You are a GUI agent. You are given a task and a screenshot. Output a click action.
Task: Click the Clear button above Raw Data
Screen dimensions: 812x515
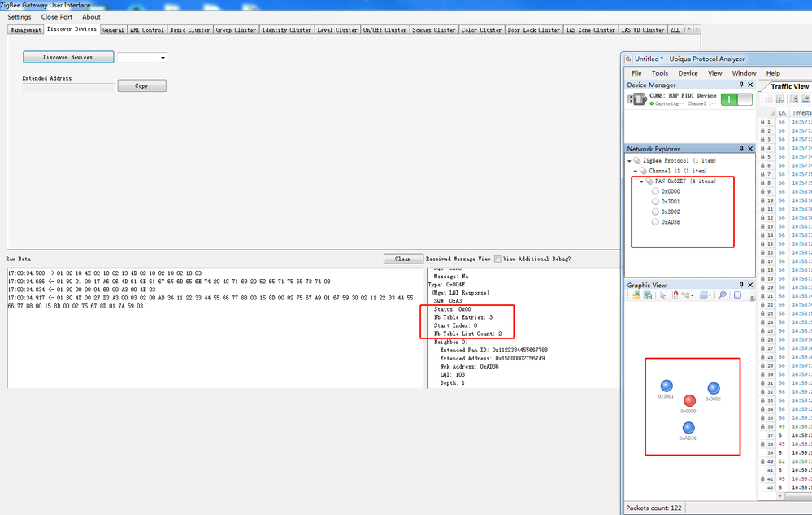click(x=403, y=259)
